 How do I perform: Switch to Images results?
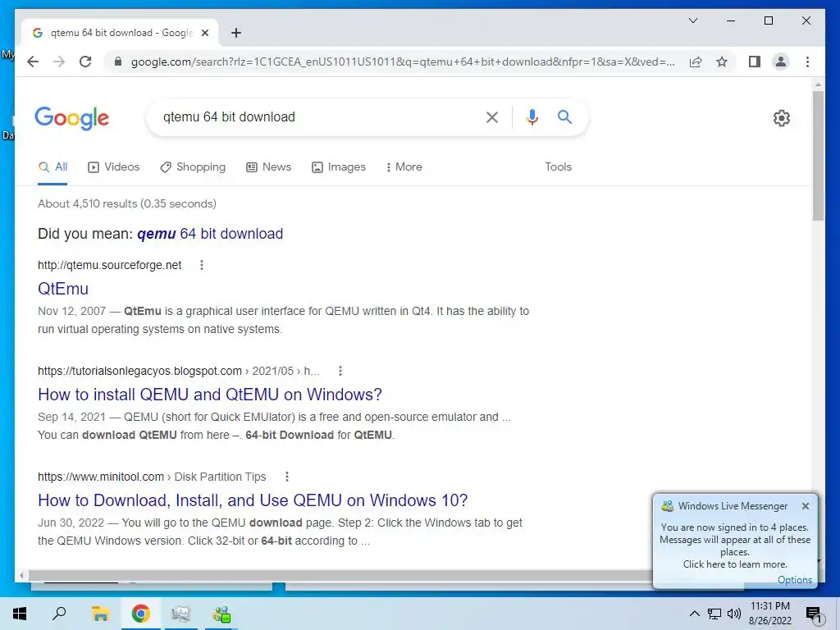[x=339, y=167]
